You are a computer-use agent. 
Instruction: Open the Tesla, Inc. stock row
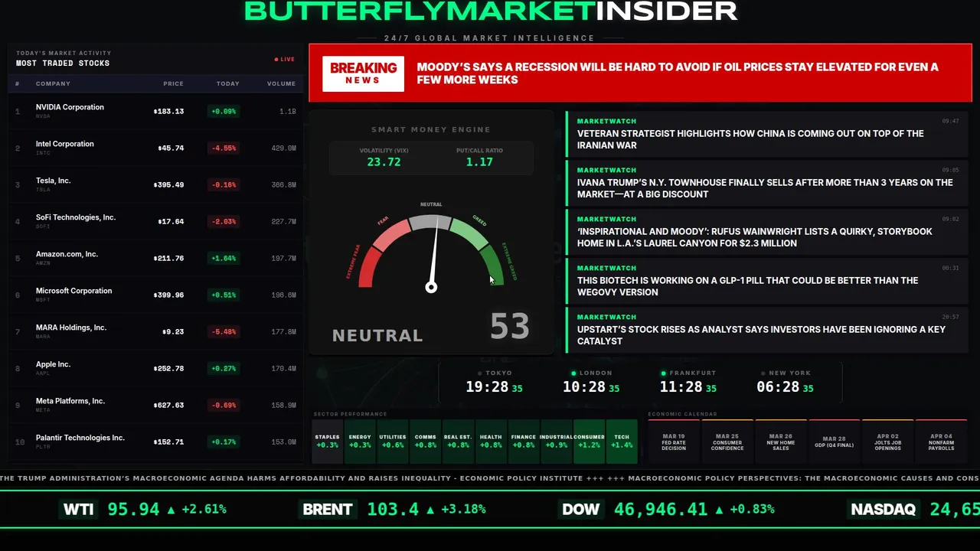(156, 184)
